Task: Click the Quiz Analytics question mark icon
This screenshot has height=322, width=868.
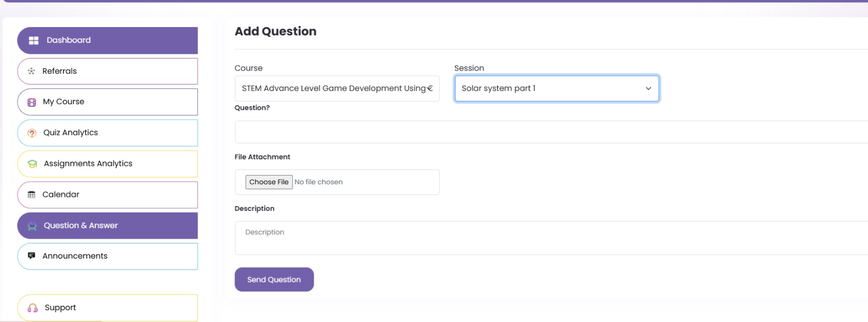Action: pyautogui.click(x=32, y=133)
